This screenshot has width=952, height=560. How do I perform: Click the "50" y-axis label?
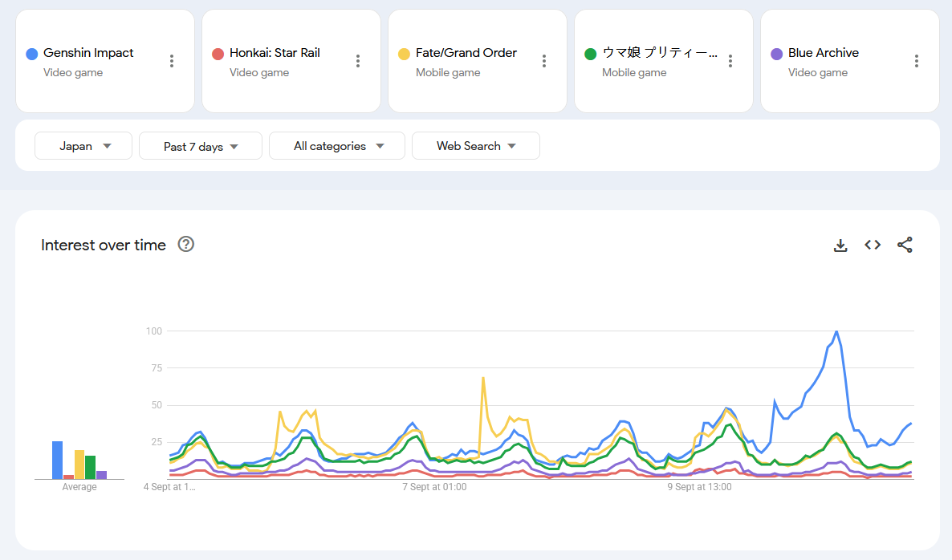(157, 404)
